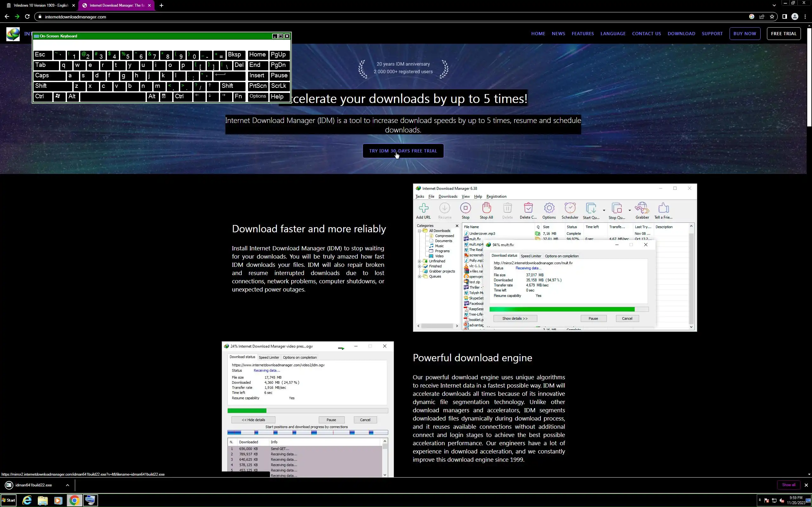This screenshot has width=812, height=507.
Task: Click the TRY IDM 30-DAYS FREE TRIAL button
Action: pos(403,151)
